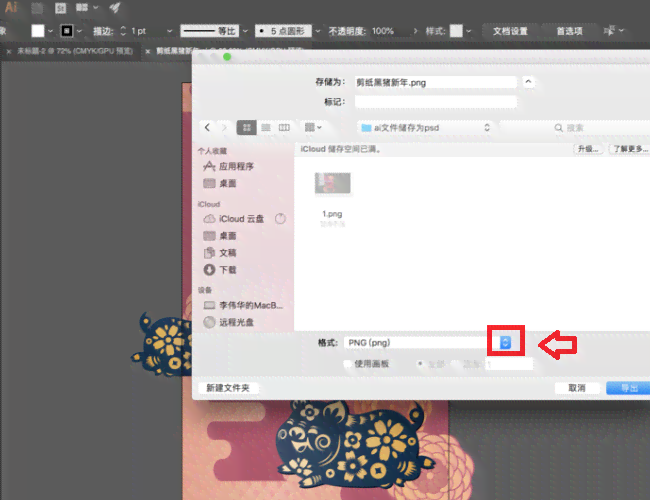Click the 新建文件夹 button
This screenshot has height=500, width=650.
(x=228, y=388)
